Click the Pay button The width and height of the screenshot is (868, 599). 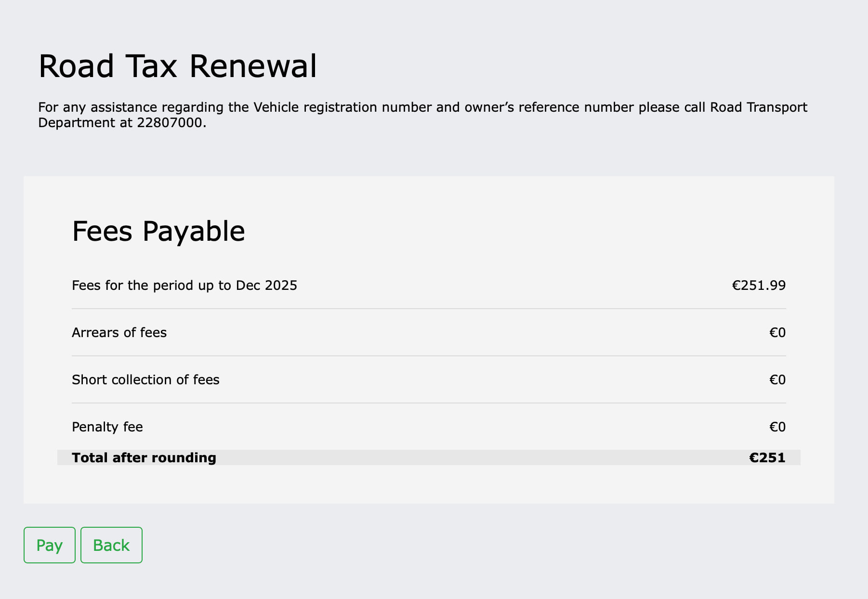(50, 545)
